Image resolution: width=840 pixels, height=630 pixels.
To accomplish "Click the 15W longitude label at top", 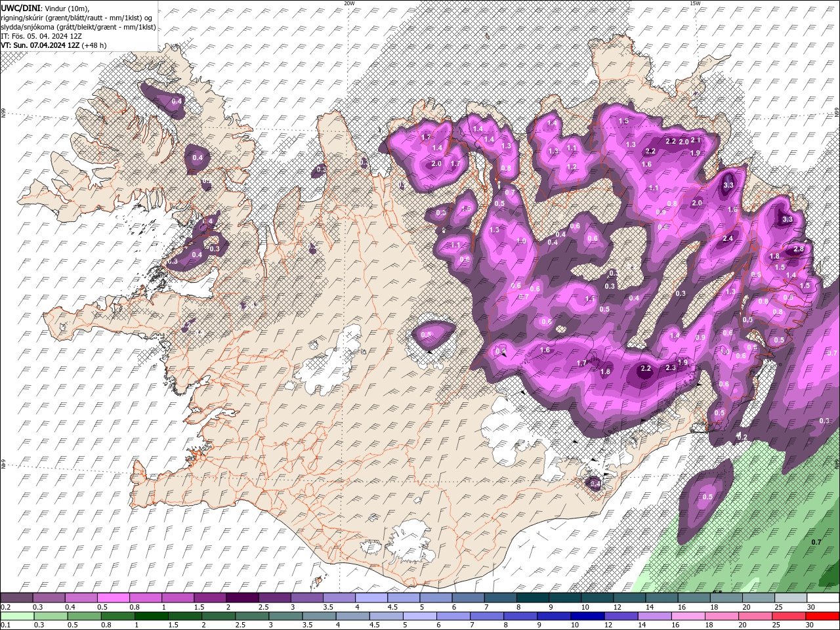I will point(695,3).
